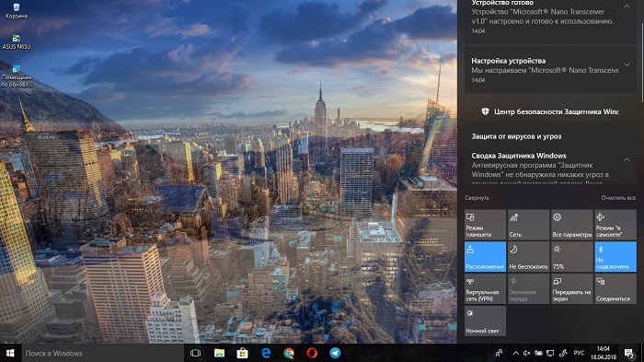Open Все параметры settings tile

(x=571, y=225)
